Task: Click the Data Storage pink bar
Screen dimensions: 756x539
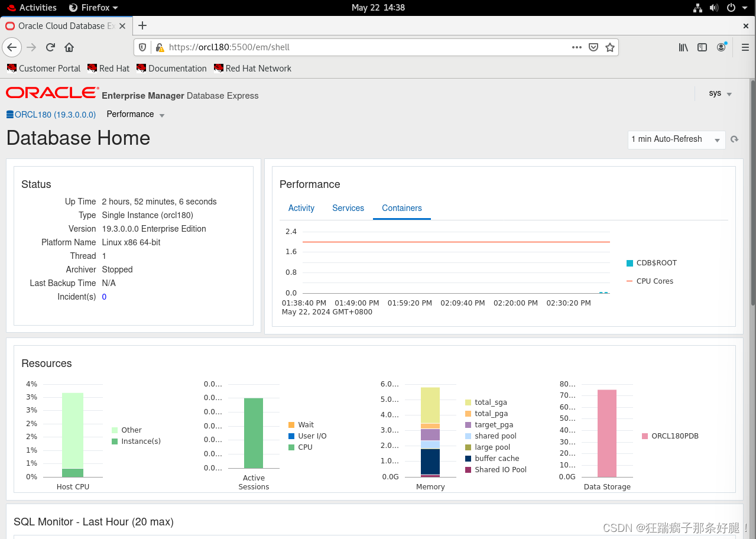Action: 607,433
